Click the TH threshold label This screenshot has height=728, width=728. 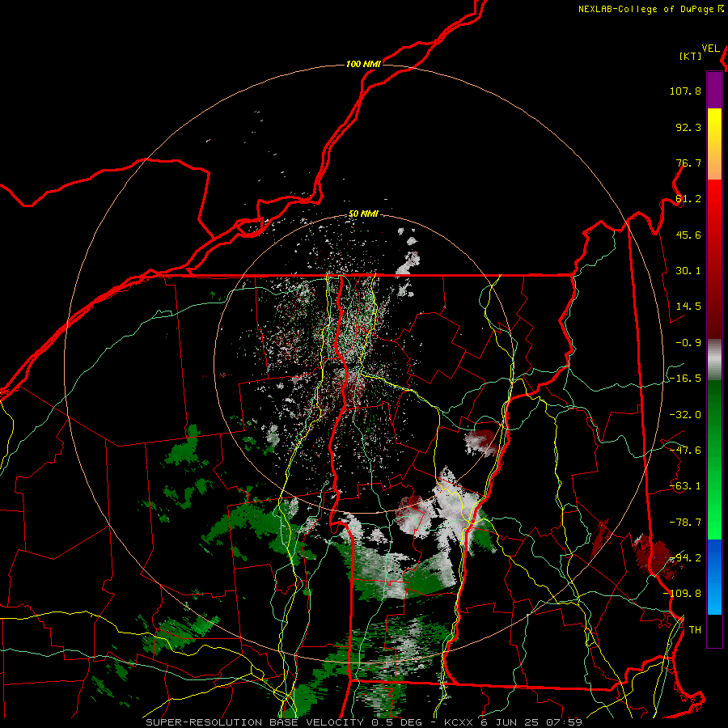coord(695,630)
